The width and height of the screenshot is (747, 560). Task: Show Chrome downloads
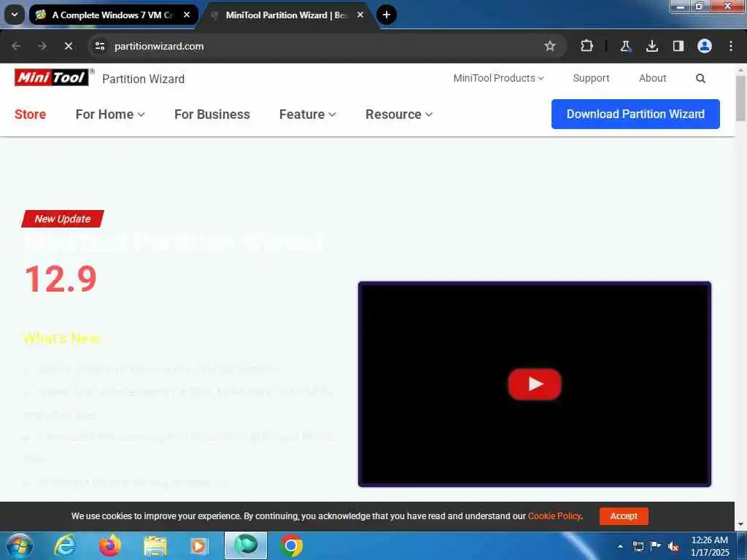(x=652, y=46)
